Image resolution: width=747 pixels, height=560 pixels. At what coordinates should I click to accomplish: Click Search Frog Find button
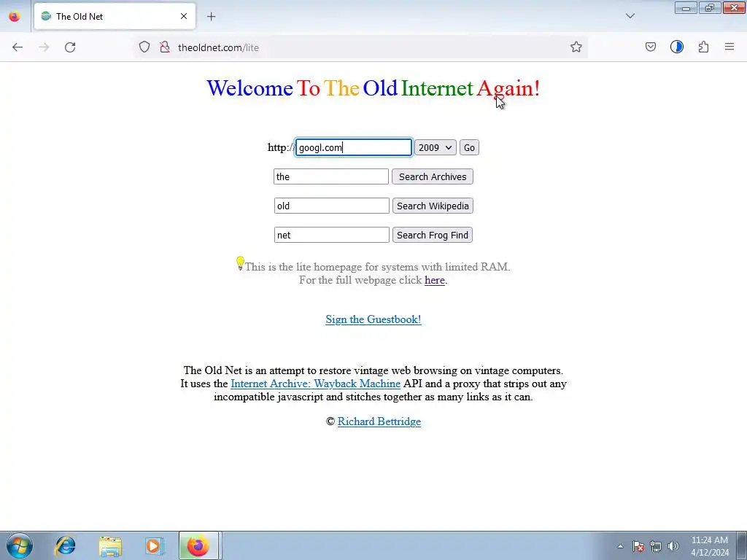click(x=433, y=235)
